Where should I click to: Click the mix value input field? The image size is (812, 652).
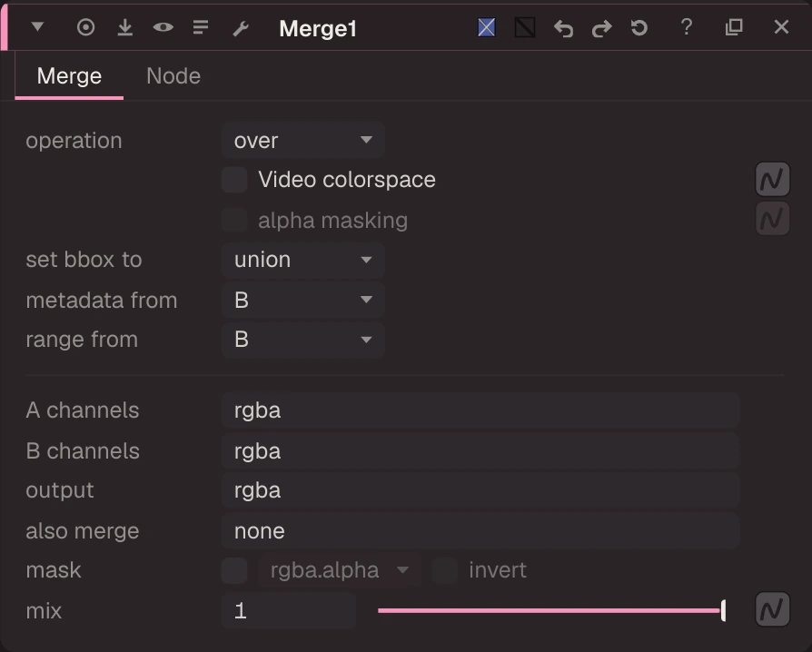click(289, 611)
